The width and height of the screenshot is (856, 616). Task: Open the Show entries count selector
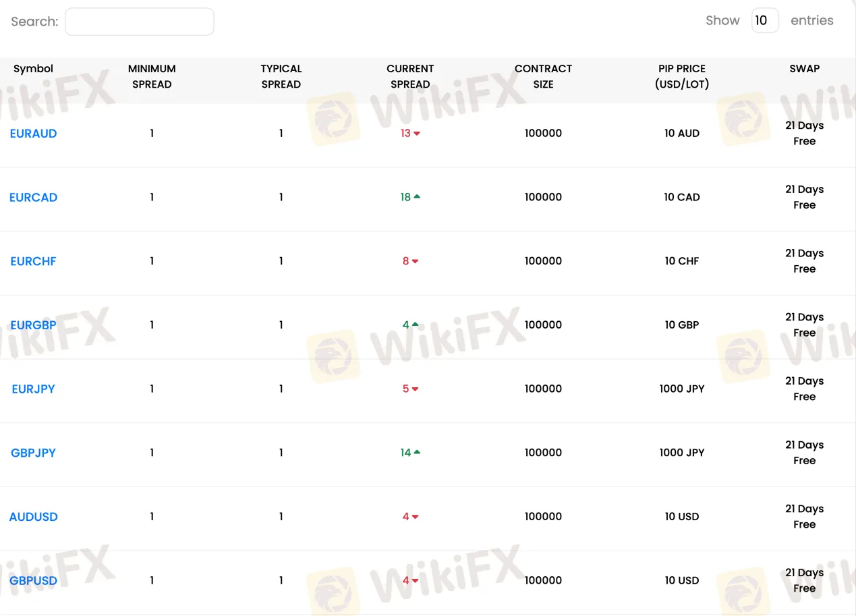click(x=765, y=21)
